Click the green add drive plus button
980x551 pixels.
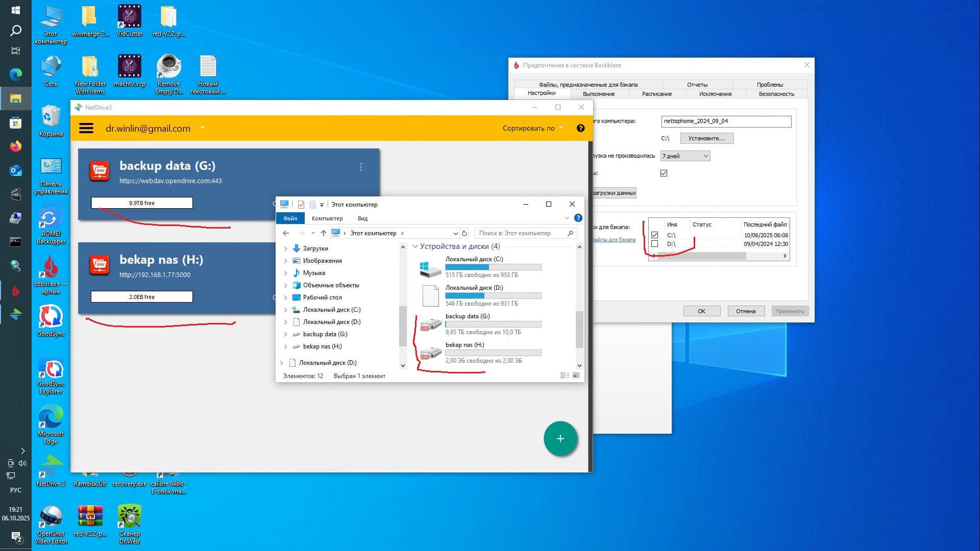[560, 439]
